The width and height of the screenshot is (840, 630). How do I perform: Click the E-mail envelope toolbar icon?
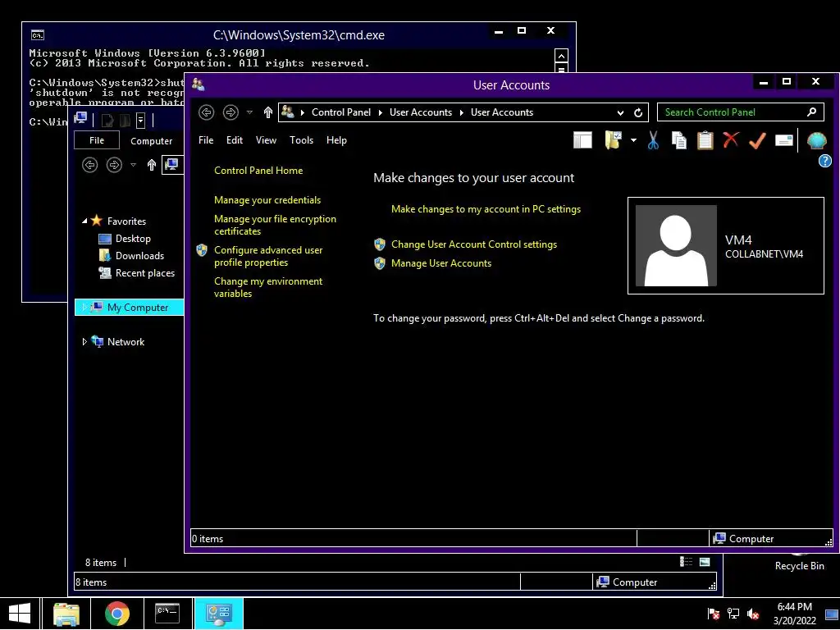click(x=783, y=140)
